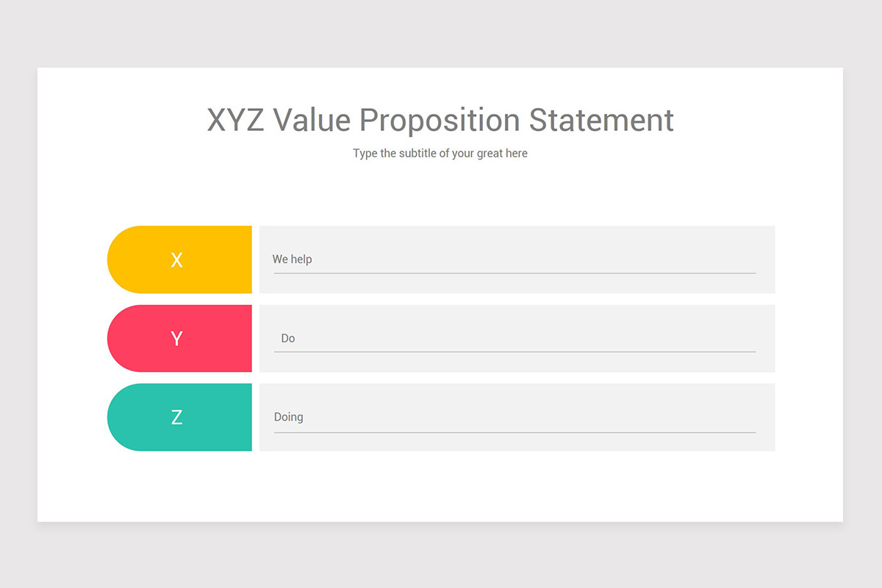882x588 pixels.
Task: Select the 'Type the subtitle of your great here' text
Action: pos(440,154)
